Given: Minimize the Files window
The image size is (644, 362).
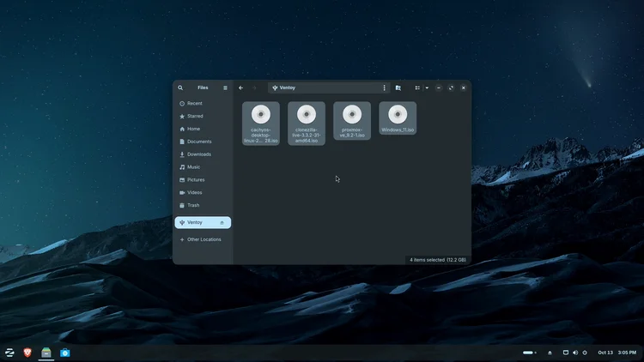Looking at the screenshot, I should [439, 87].
